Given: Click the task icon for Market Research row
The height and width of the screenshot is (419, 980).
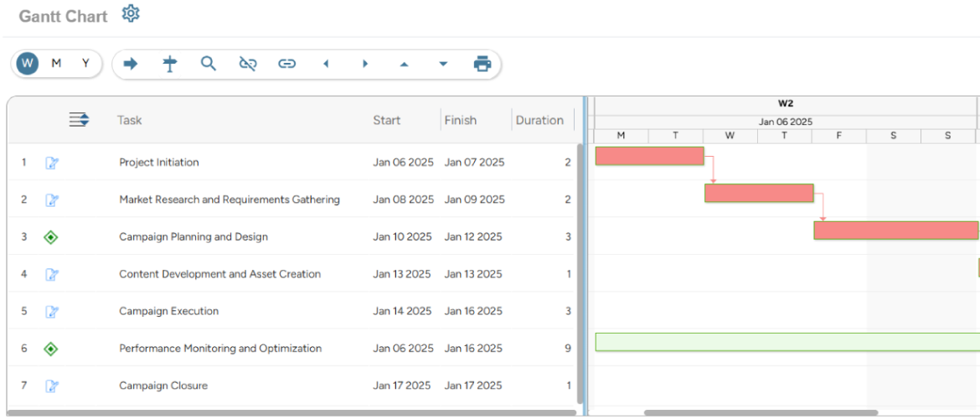Looking at the screenshot, I should pyautogui.click(x=52, y=200).
